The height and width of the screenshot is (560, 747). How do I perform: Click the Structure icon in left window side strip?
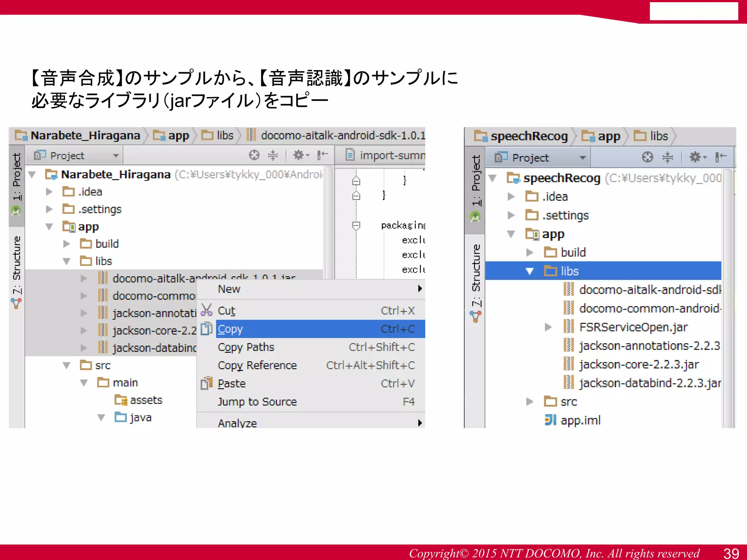click(x=16, y=303)
